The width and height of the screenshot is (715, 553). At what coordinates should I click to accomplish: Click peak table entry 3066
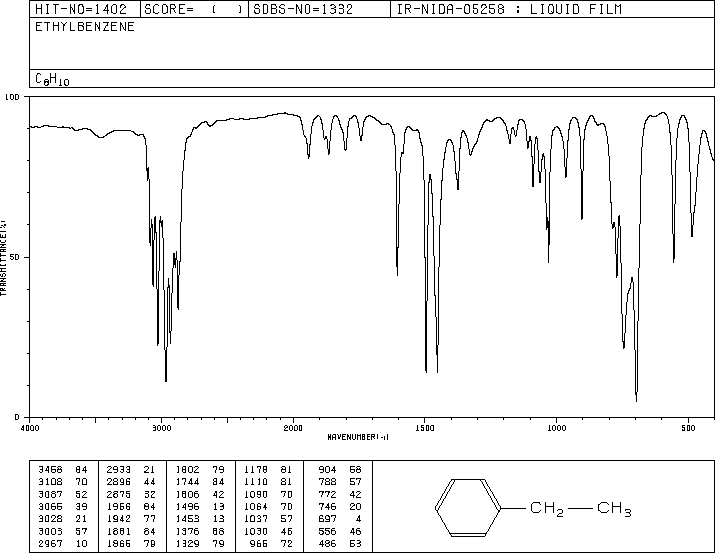[x=50, y=506]
